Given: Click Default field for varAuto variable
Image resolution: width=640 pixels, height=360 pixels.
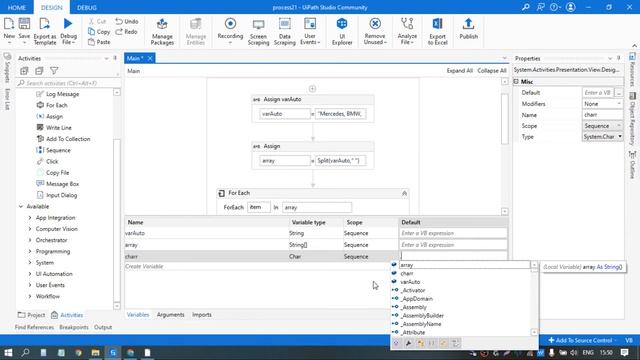Looking at the screenshot, I should [453, 233].
